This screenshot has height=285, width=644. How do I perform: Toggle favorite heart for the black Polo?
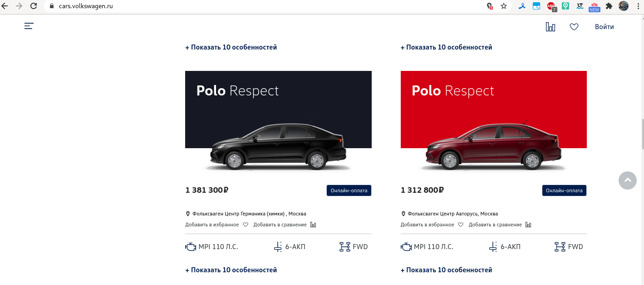point(246,225)
